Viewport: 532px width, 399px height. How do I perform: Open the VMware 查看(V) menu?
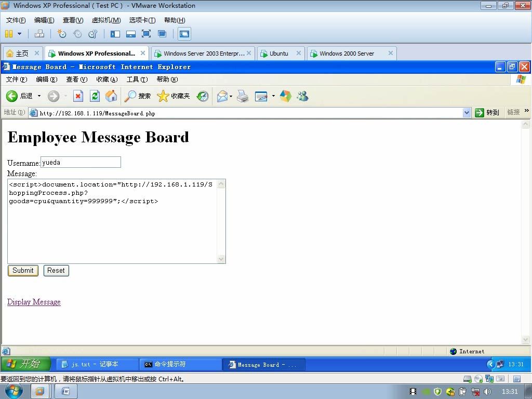click(73, 20)
